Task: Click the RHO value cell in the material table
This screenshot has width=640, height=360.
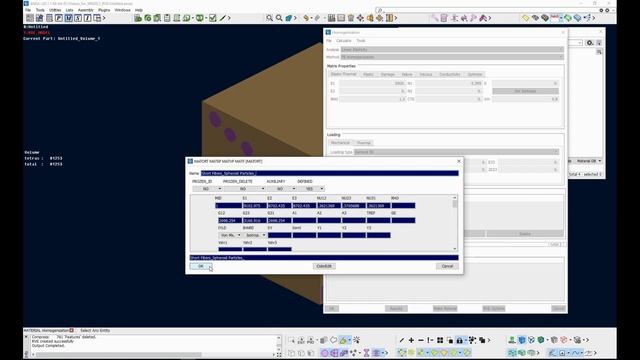Action: pos(403,206)
